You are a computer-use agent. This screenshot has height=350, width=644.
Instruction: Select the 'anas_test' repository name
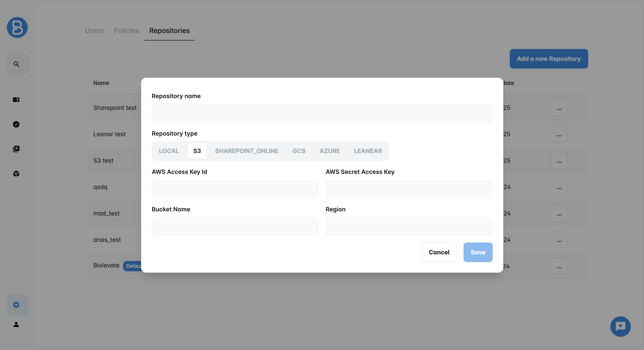107,240
